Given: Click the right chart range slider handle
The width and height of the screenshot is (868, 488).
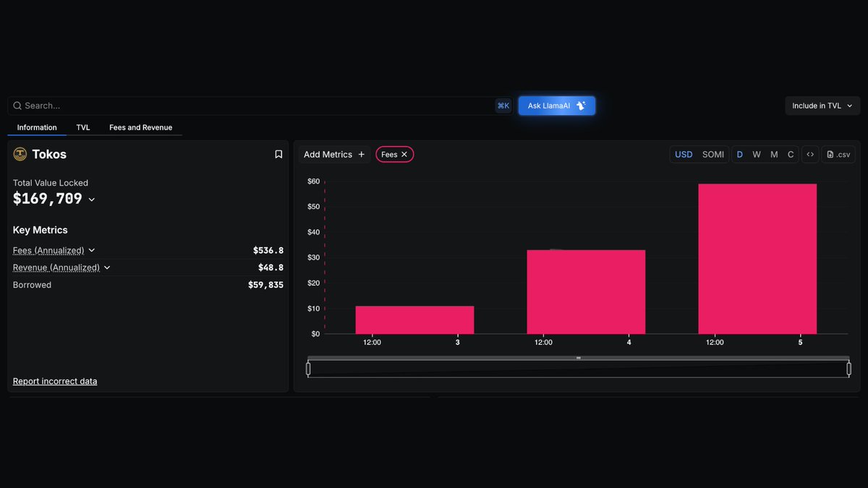Looking at the screenshot, I should point(848,369).
